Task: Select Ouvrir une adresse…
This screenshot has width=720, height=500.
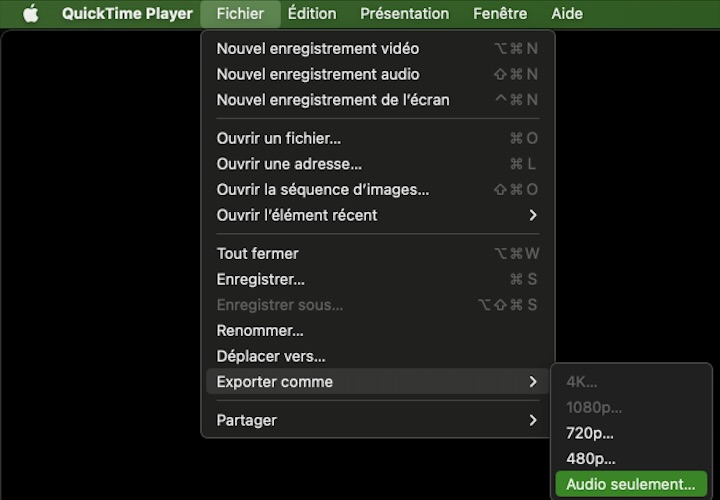Action: coord(289,164)
